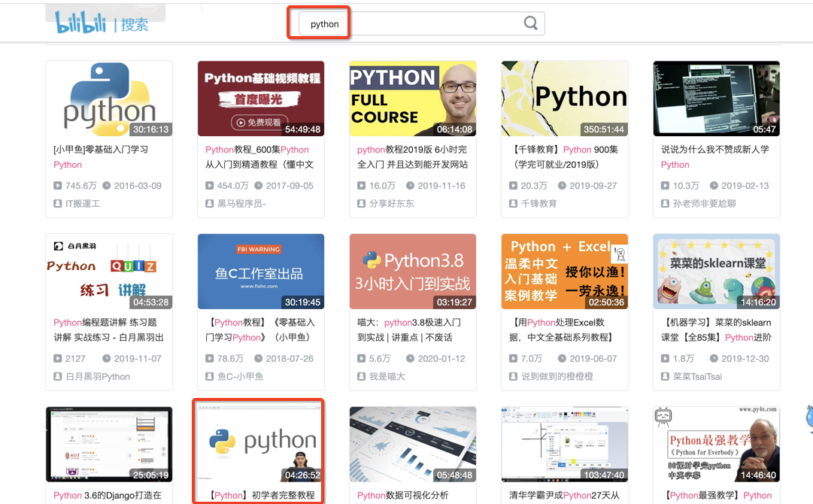This screenshot has height=504, width=813.
Task: Open the Python最强教学 thumbnail
Action: tap(717, 445)
